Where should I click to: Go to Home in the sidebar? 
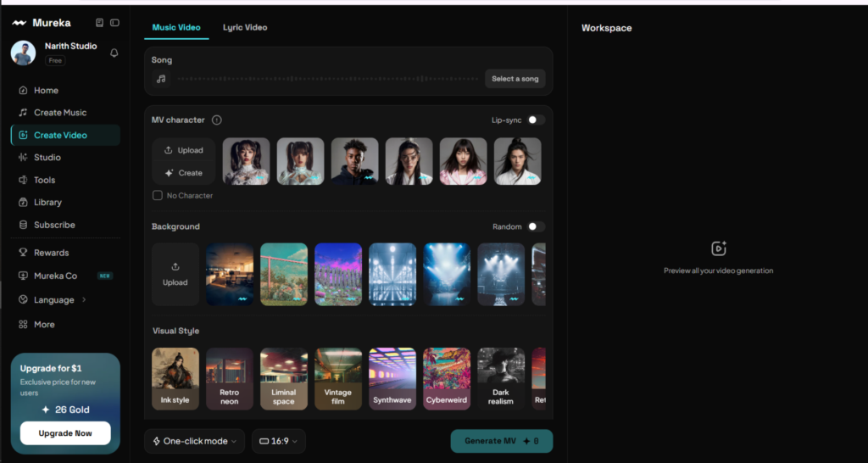(65, 90)
